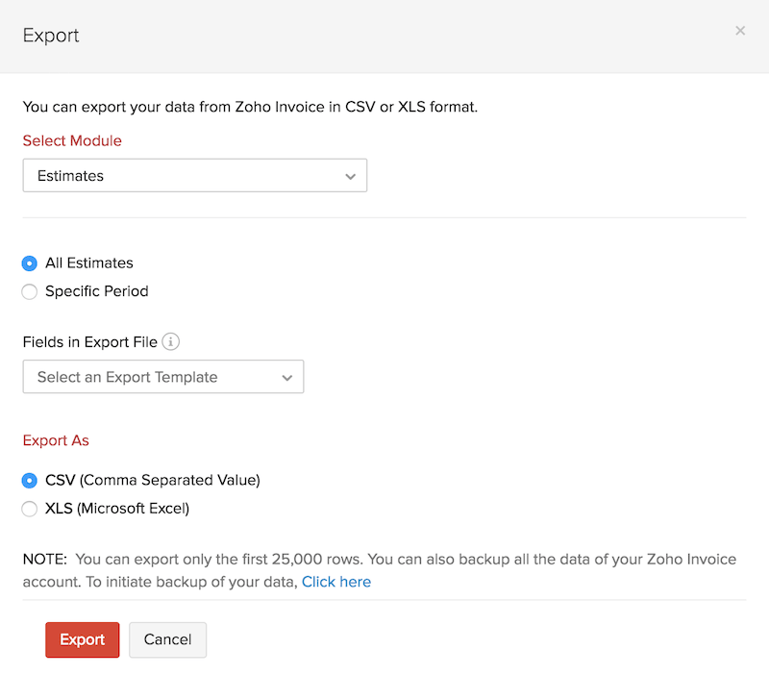This screenshot has width=769, height=700.
Task: Click the Cancel button
Action: coord(167,639)
